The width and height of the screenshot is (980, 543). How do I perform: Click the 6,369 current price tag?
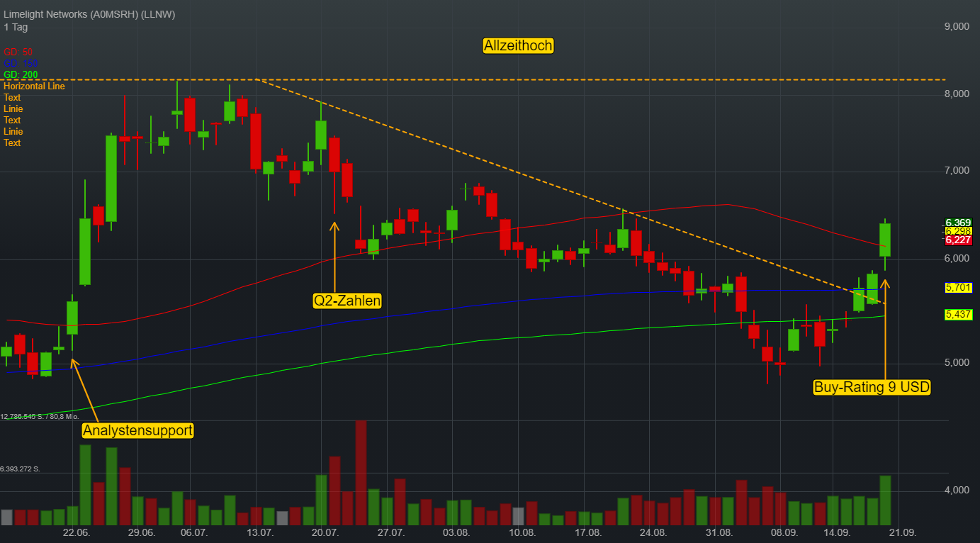point(958,223)
